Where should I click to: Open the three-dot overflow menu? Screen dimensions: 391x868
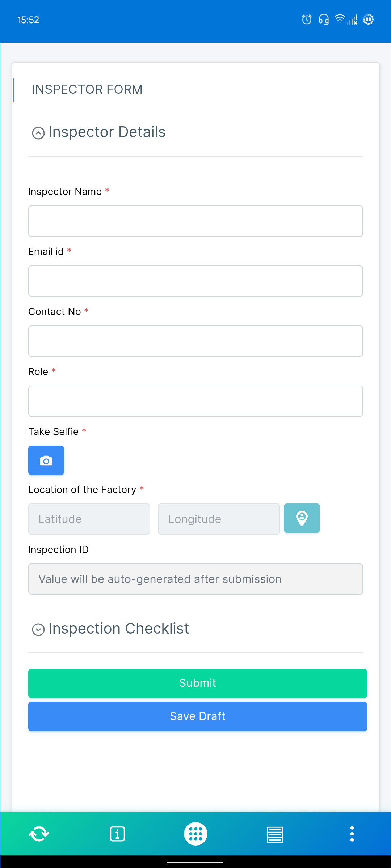(x=352, y=833)
